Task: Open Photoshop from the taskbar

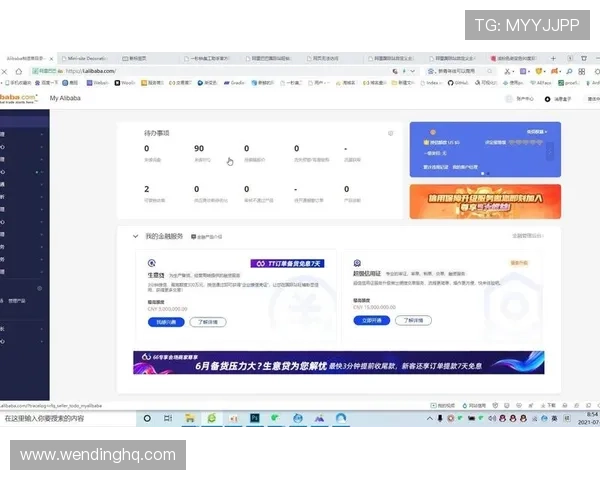Action: (254, 418)
